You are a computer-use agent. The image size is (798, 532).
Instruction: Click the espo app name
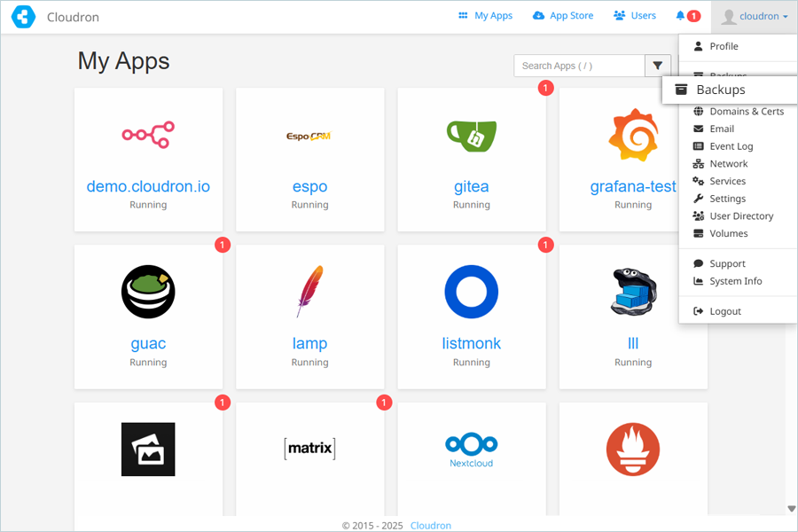310,186
